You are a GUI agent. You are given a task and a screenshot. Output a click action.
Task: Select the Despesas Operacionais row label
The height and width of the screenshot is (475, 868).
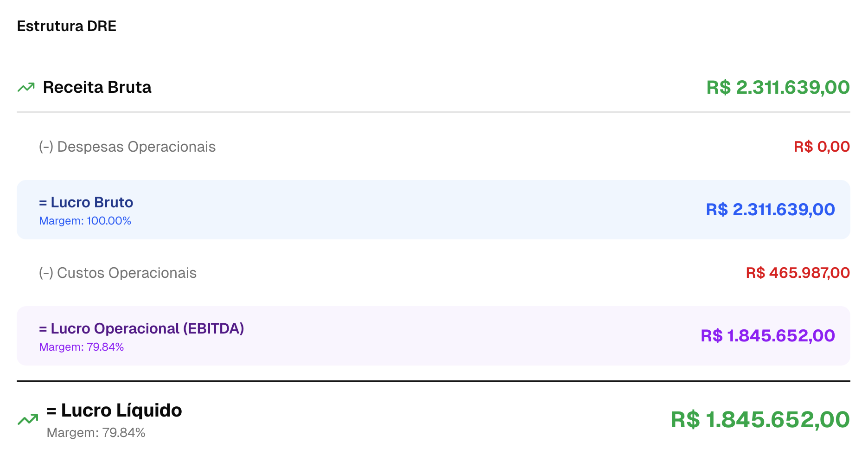[x=127, y=147]
